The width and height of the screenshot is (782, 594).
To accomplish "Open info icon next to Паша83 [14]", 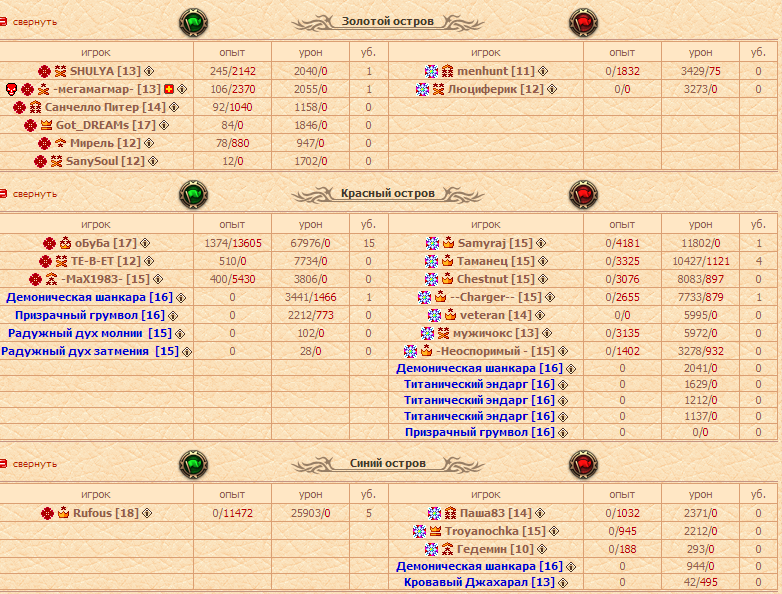I will coord(540,513).
